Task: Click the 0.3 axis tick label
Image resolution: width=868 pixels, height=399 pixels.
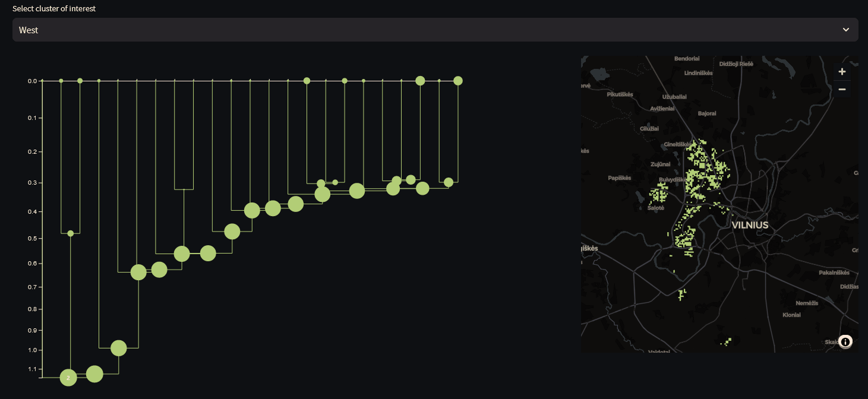Action: [x=32, y=183]
